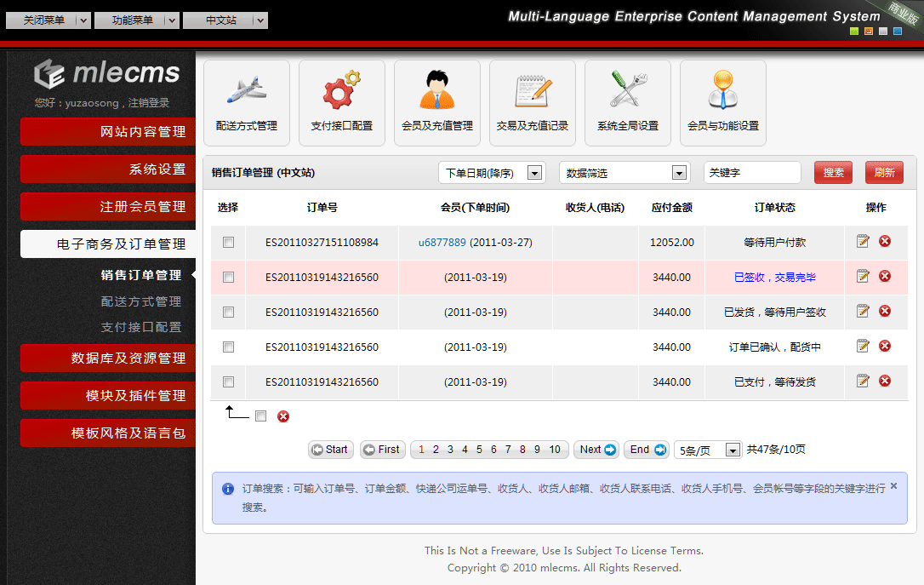Go to the Start page of results
Viewport: 924px width, 585px height.
331,450
